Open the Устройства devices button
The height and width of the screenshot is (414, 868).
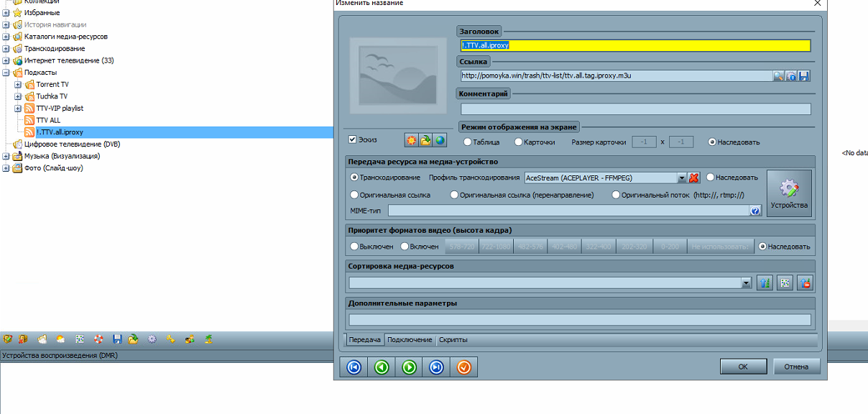point(789,193)
